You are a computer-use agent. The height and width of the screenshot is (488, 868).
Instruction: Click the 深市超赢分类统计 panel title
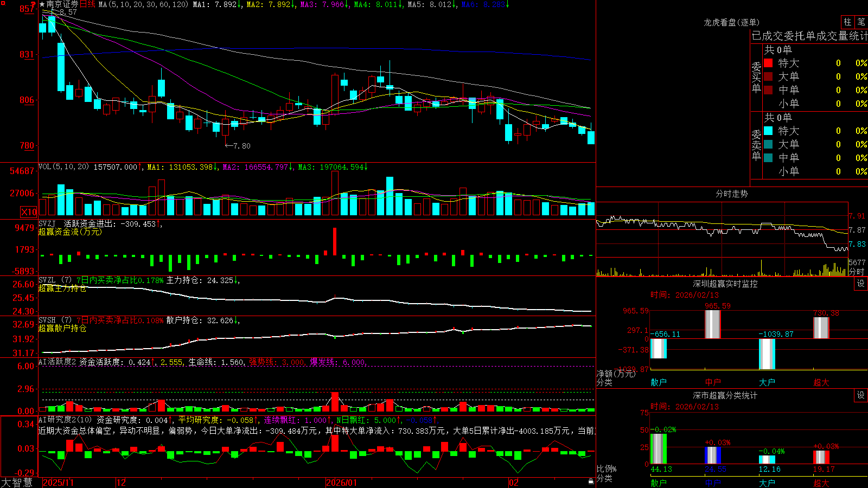(725, 395)
